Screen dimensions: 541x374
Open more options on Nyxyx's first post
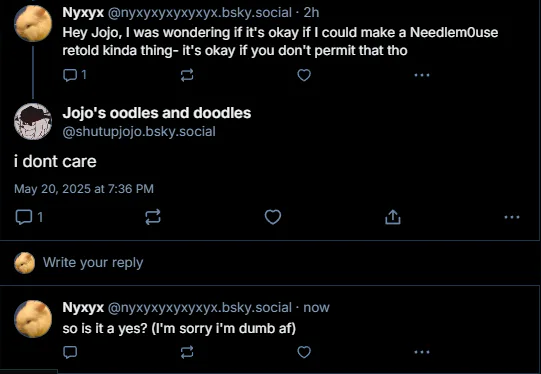(422, 75)
